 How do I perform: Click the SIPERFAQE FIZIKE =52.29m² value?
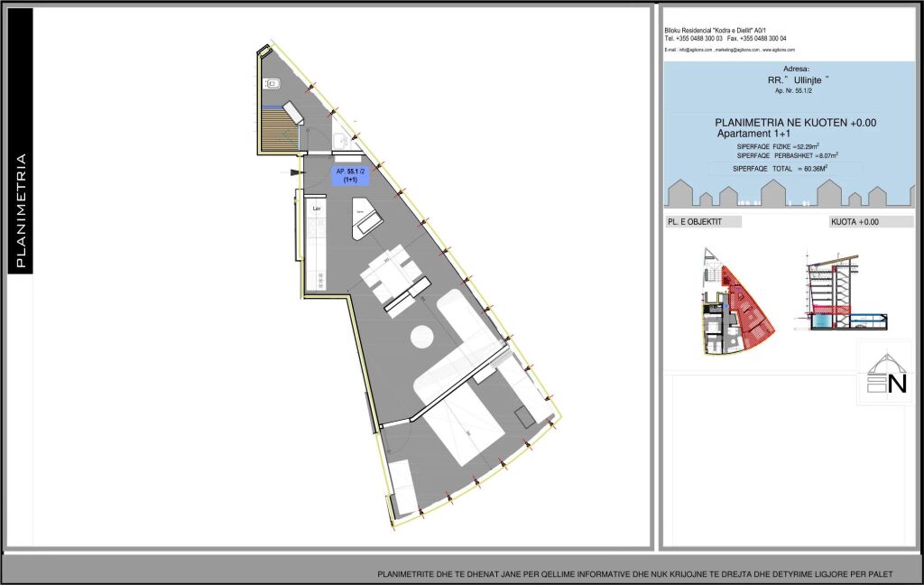click(x=778, y=146)
